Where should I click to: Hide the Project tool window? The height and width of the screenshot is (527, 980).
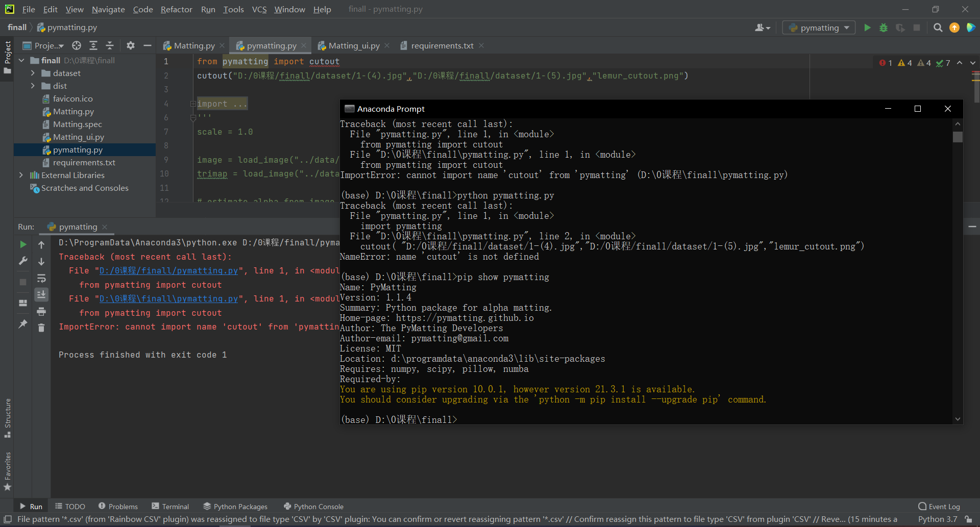pos(148,45)
